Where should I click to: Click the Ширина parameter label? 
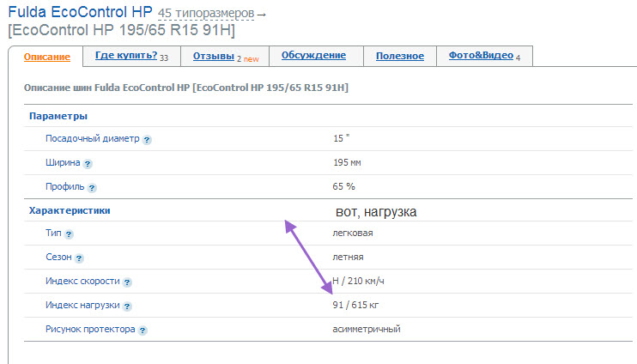coord(63,162)
